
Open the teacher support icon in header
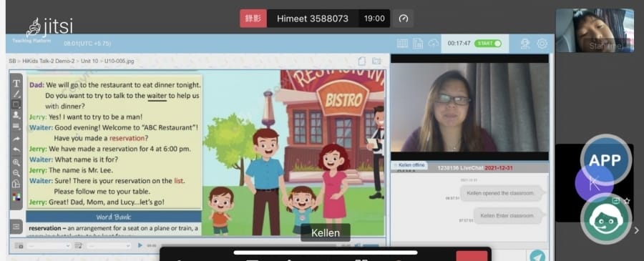[525, 44]
